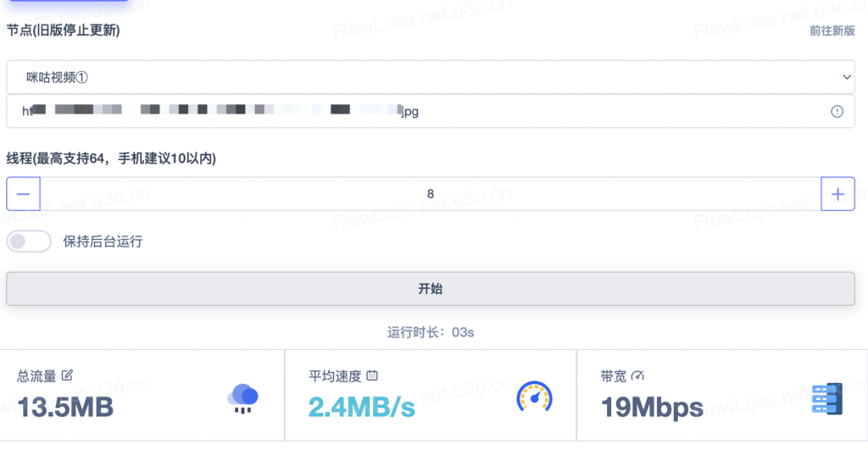Click the URL input field ending in jpg
The image size is (868, 456).
point(430,111)
